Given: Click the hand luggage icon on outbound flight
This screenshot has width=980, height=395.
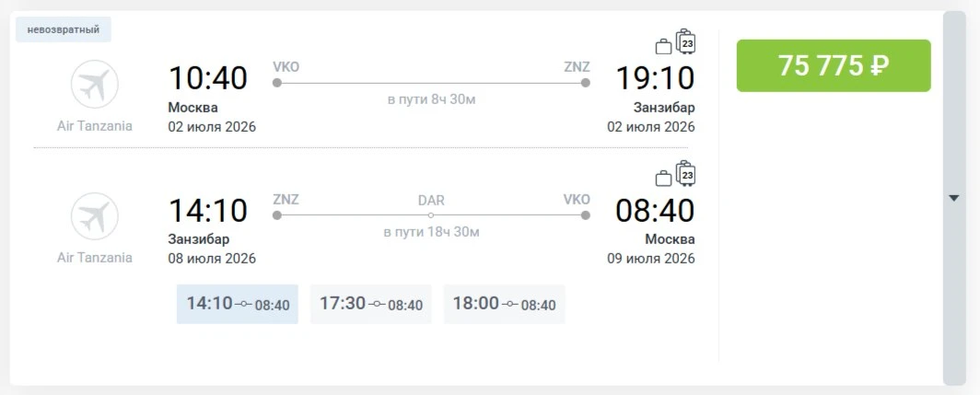Looking at the screenshot, I should [663, 47].
